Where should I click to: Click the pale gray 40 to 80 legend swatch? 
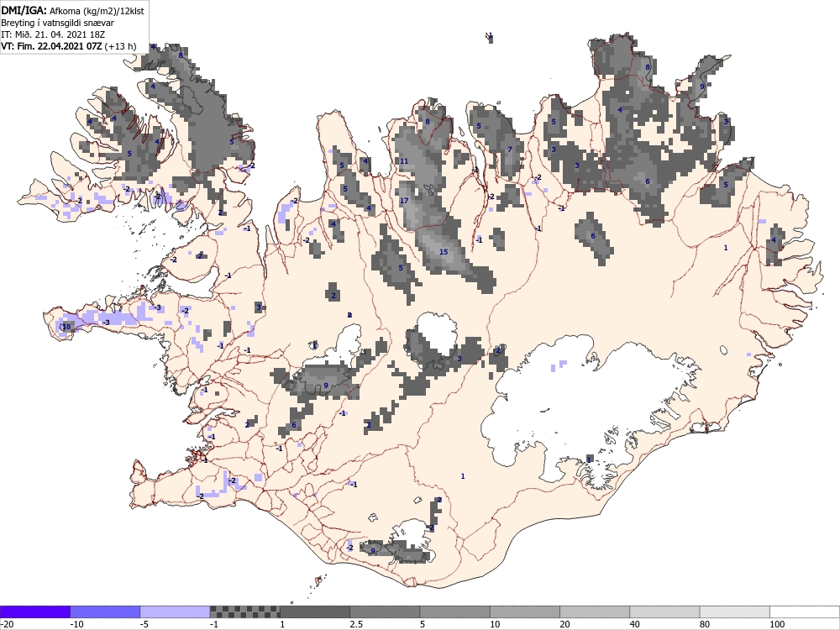664,612
